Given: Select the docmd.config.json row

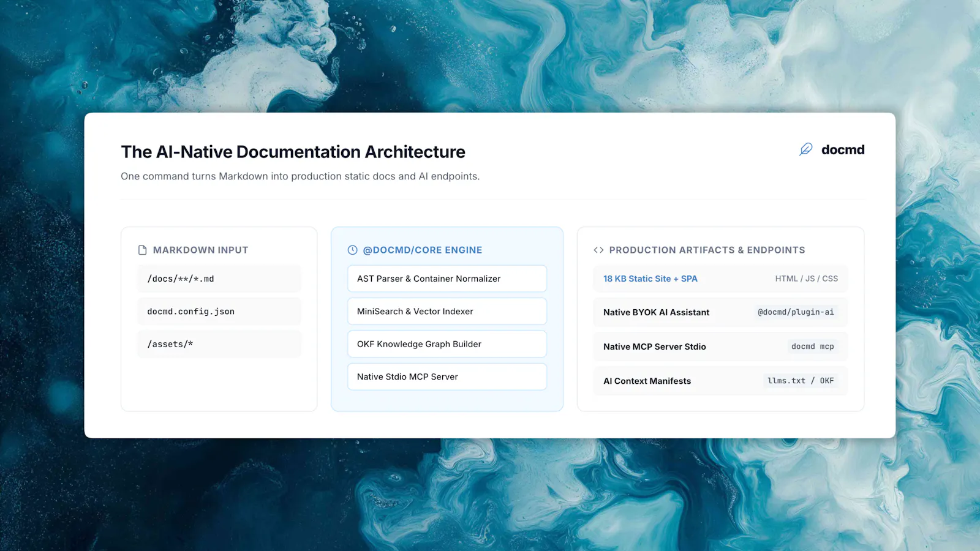Looking at the screenshot, I should [219, 312].
